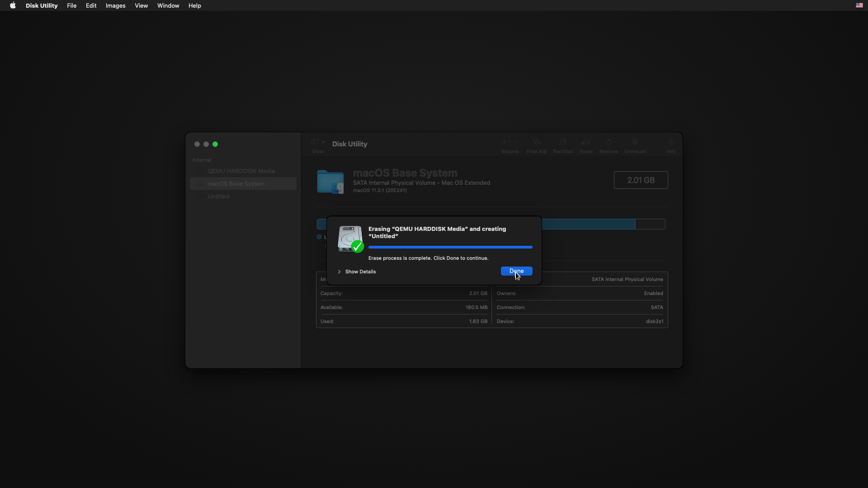Click the Erase toolbar icon
This screenshot has height=488, width=868.
pyautogui.click(x=586, y=142)
